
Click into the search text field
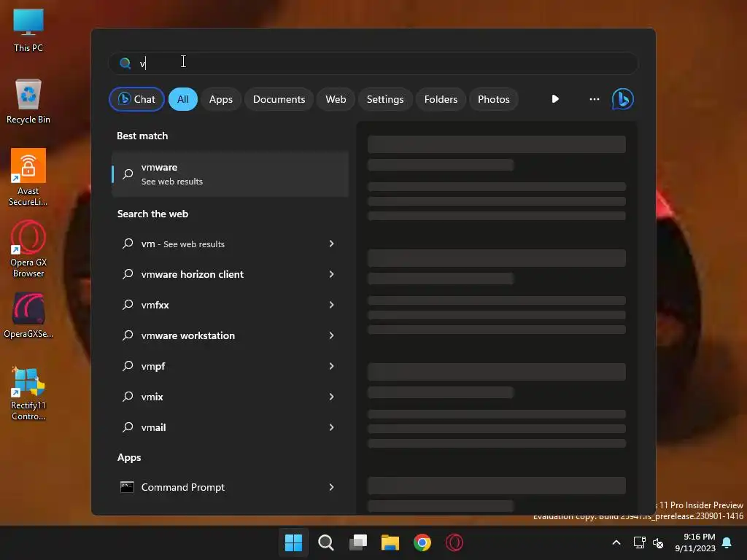pos(373,63)
